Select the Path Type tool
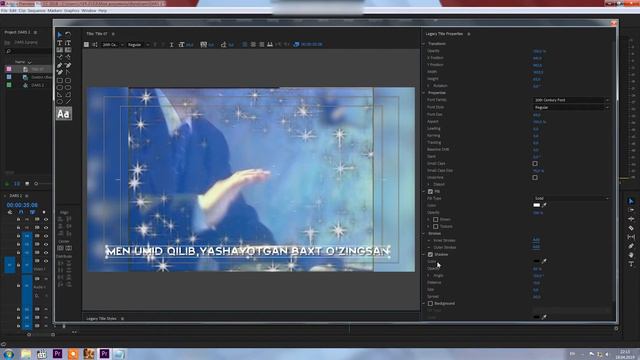This screenshot has width=640, height=360. click(x=60, y=57)
